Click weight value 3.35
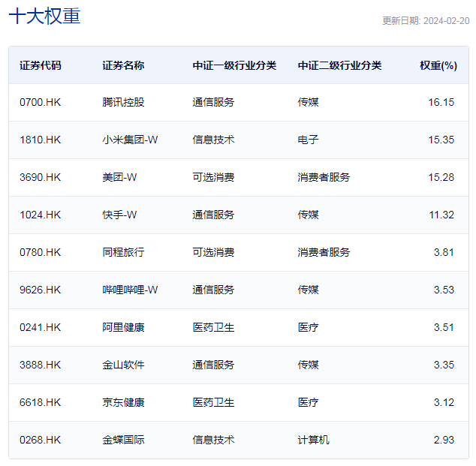 click(x=444, y=365)
